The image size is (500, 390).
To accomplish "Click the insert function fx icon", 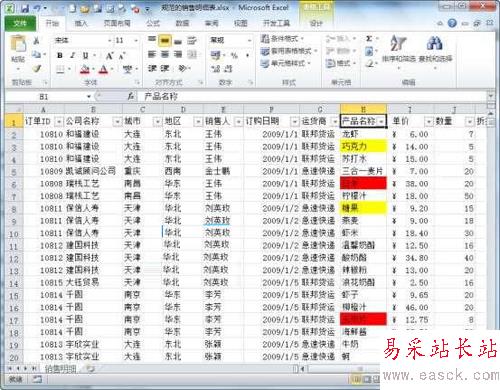I will tap(131, 96).
